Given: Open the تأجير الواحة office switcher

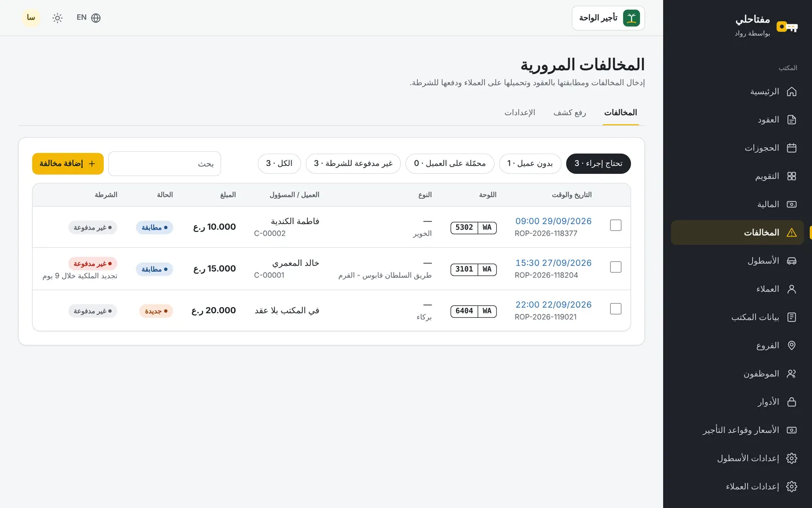Looking at the screenshot, I should (608, 18).
